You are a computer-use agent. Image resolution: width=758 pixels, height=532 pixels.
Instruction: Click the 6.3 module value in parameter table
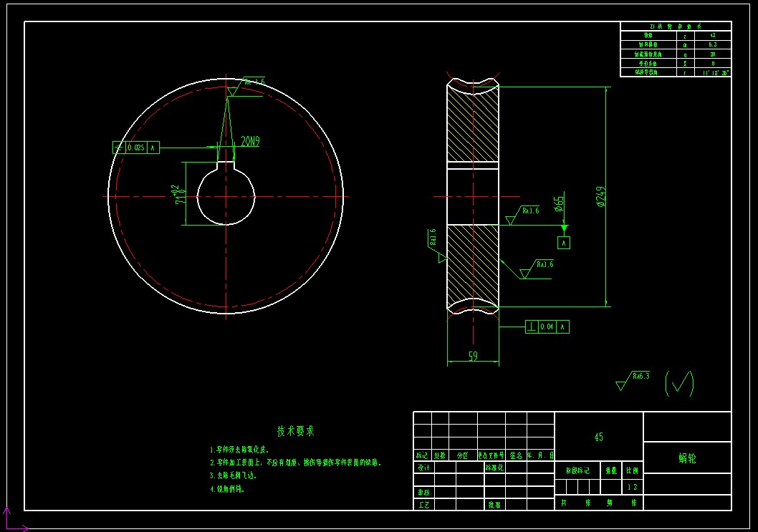tap(713, 44)
